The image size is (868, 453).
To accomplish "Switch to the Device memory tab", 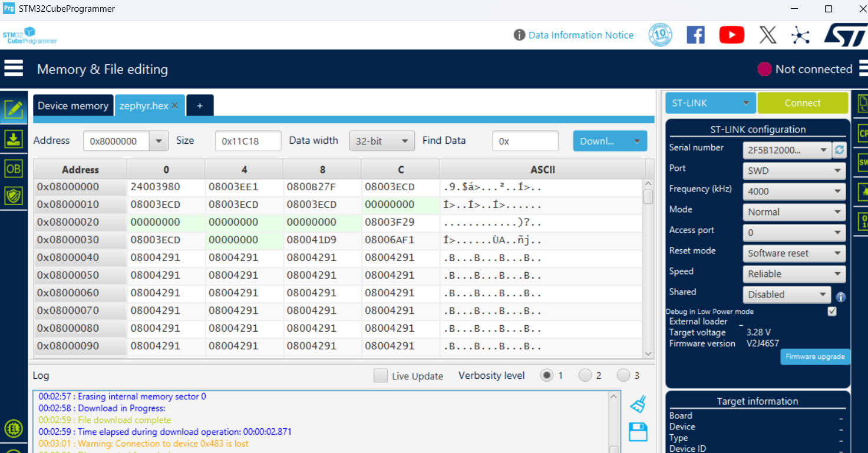I will point(73,106).
